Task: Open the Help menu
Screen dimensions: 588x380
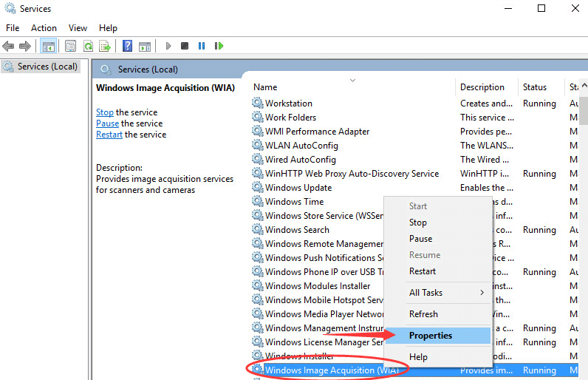Action: (108, 28)
